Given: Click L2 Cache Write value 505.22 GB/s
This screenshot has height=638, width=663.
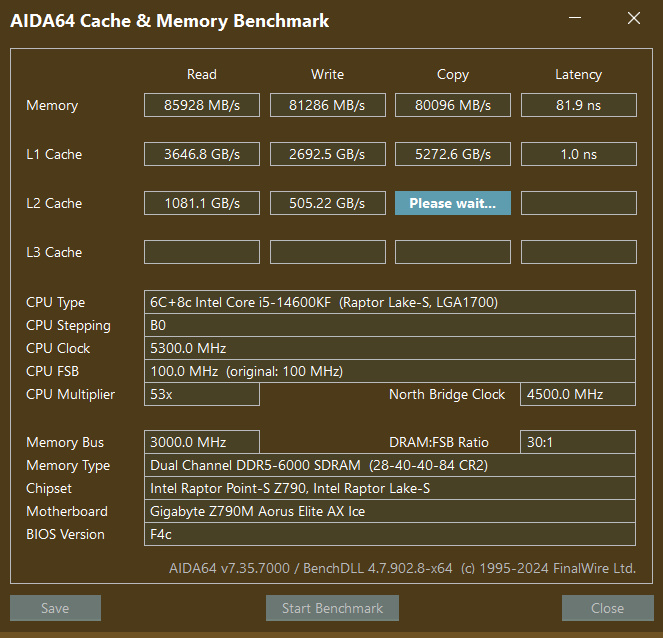Looking at the screenshot, I should point(328,203).
